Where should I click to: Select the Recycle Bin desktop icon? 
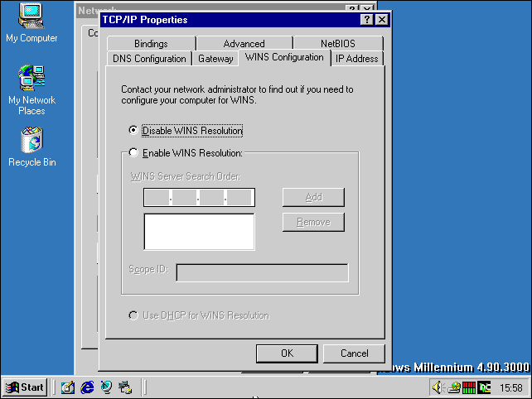(x=31, y=147)
